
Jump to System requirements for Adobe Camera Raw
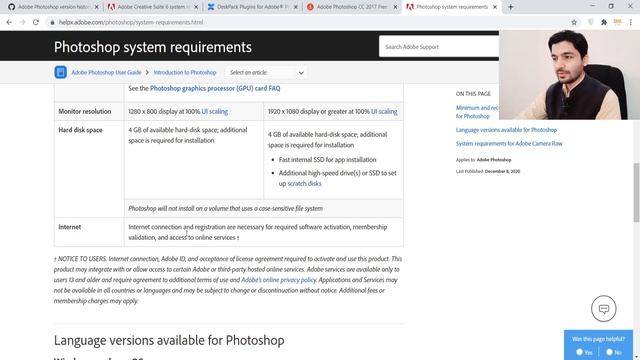(509, 144)
